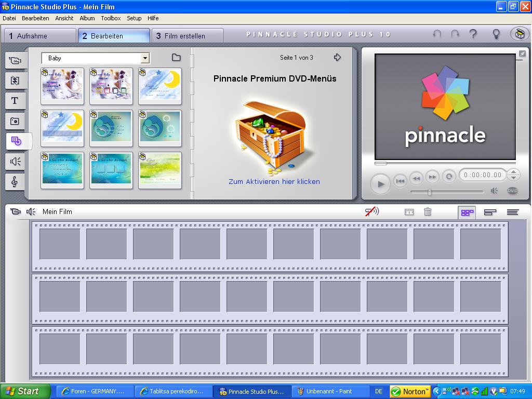Click the premium content box icon
Viewport: 532px width, 399px height.
click(520, 34)
